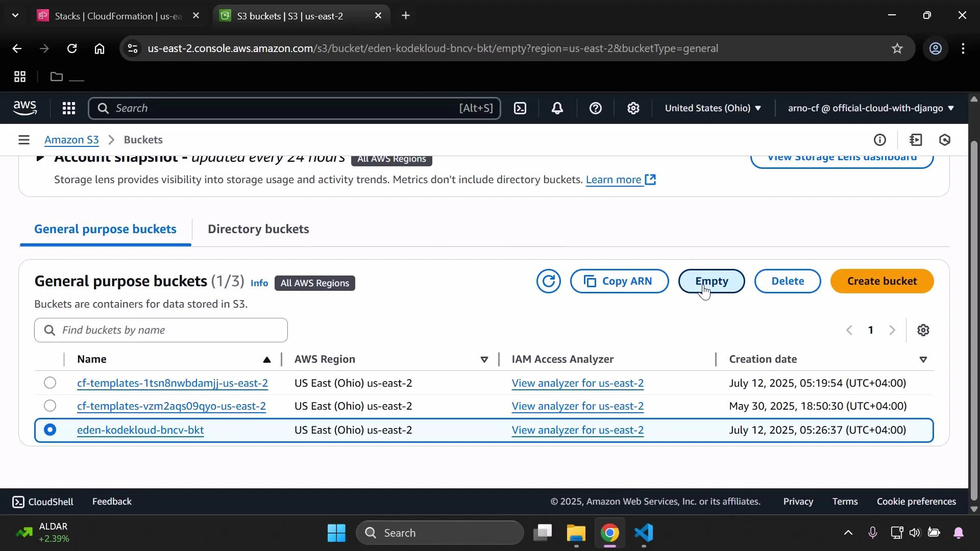980x551 pixels.
Task: Switch to the Stacks CloudFormation browser tab
Action: pyautogui.click(x=107, y=15)
